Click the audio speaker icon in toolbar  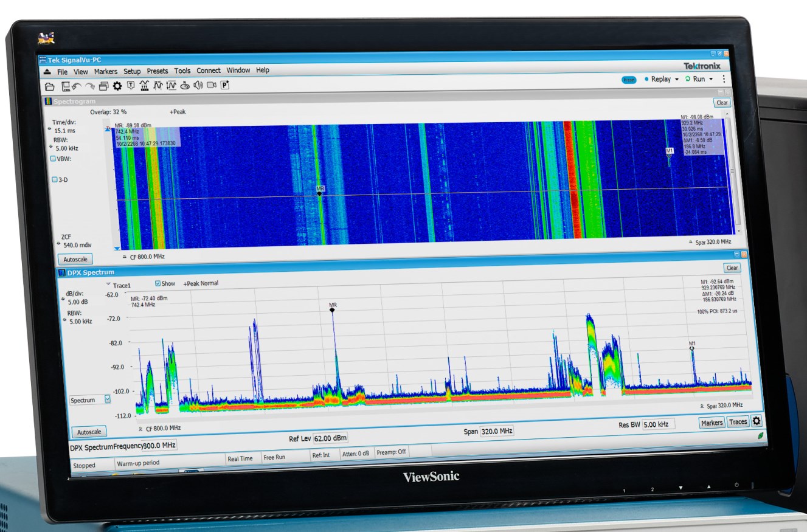[x=198, y=85]
